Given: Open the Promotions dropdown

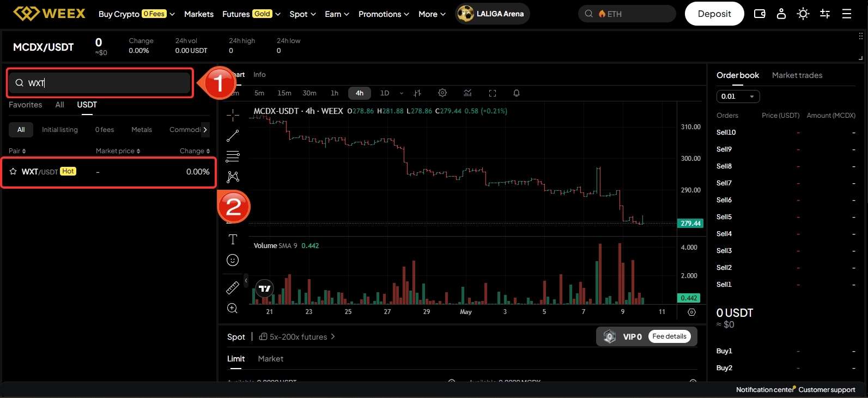Looking at the screenshot, I should tap(384, 14).
